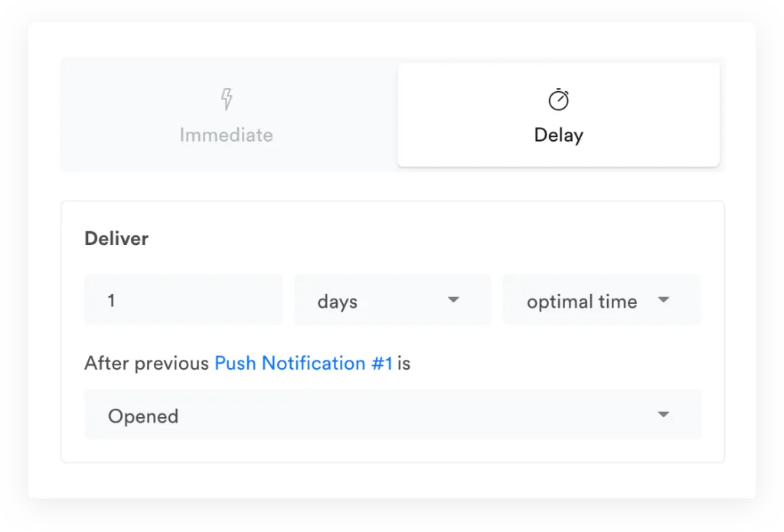Click the word "is" after the link
Screen dimensions: 784x532
click(x=403, y=363)
